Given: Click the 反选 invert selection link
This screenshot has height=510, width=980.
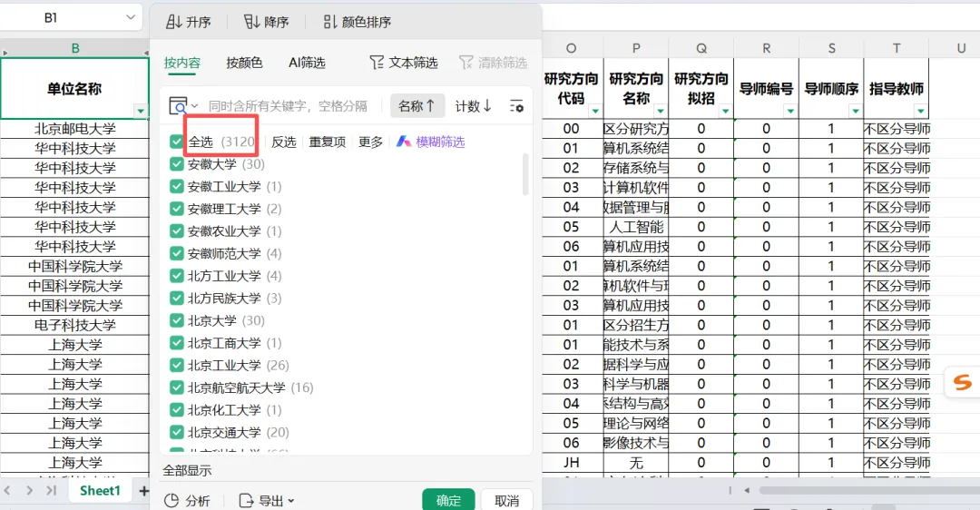Looking at the screenshot, I should 284,142.
